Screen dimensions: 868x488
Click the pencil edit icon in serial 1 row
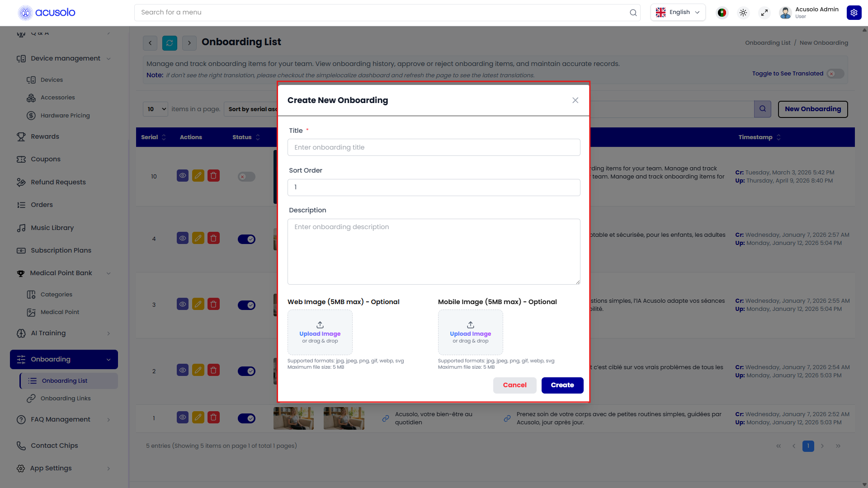(198, 417)
